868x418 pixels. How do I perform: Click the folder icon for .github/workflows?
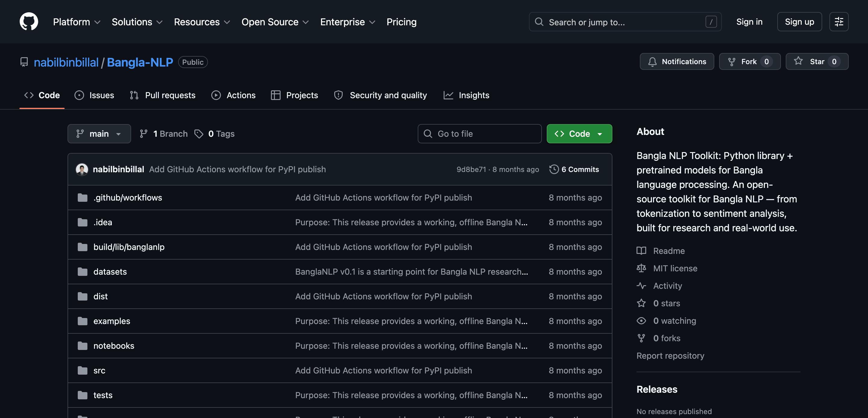pos(83,198)
